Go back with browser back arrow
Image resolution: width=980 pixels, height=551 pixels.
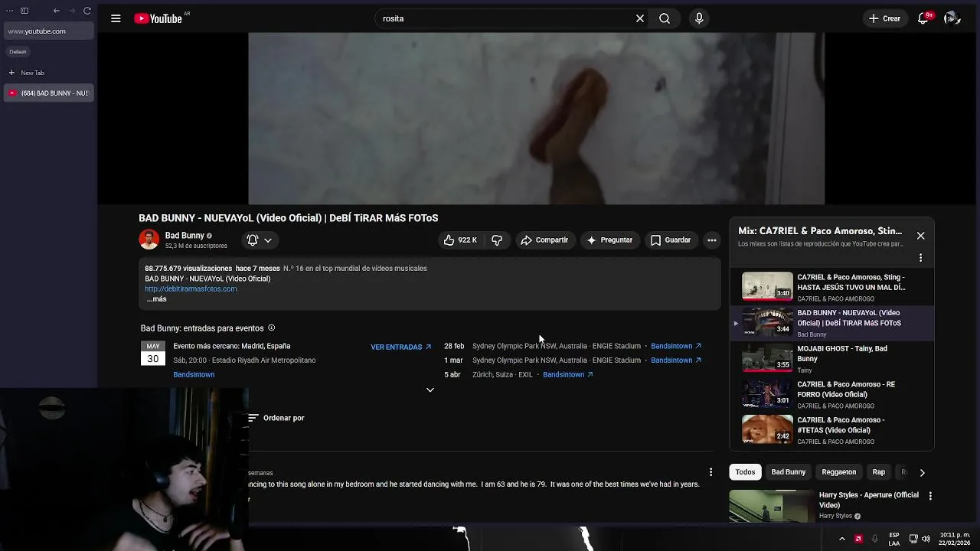click(x=56, y=11)
